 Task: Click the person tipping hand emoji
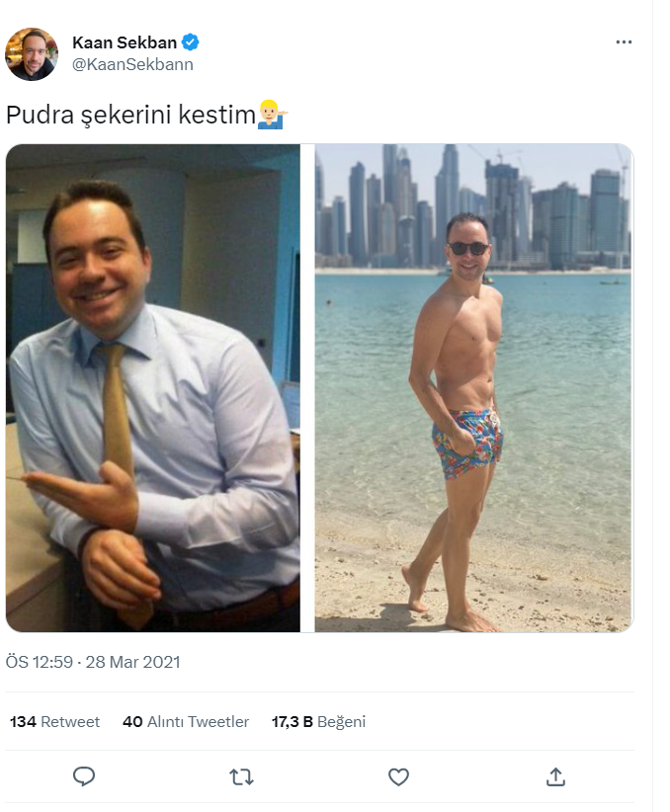pos(273,115)
